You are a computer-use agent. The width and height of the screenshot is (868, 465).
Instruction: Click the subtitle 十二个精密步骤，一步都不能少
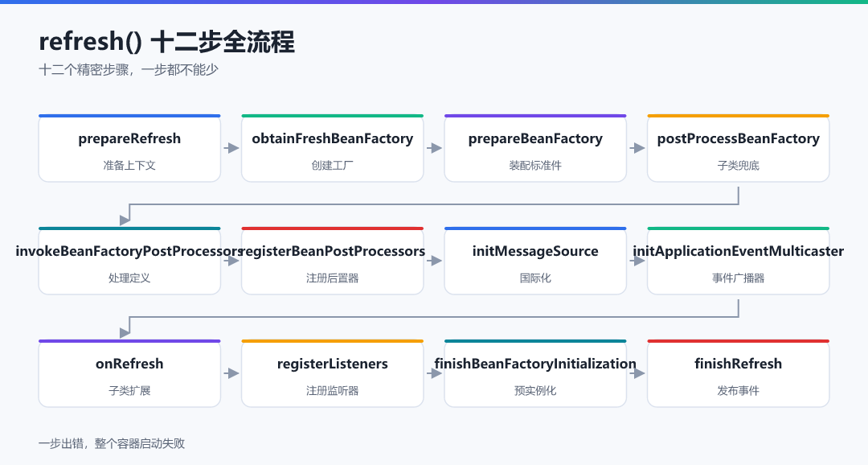pyautogui.click(x=129, y=70)
